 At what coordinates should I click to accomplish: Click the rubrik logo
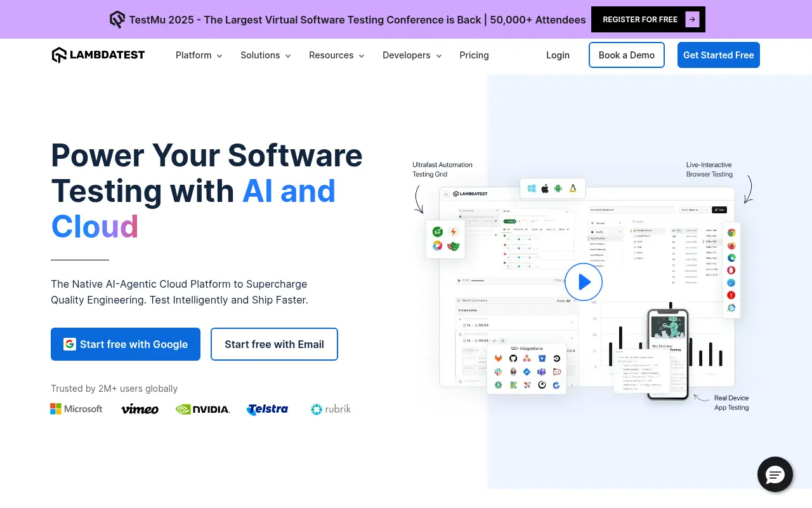coord(331,409)
